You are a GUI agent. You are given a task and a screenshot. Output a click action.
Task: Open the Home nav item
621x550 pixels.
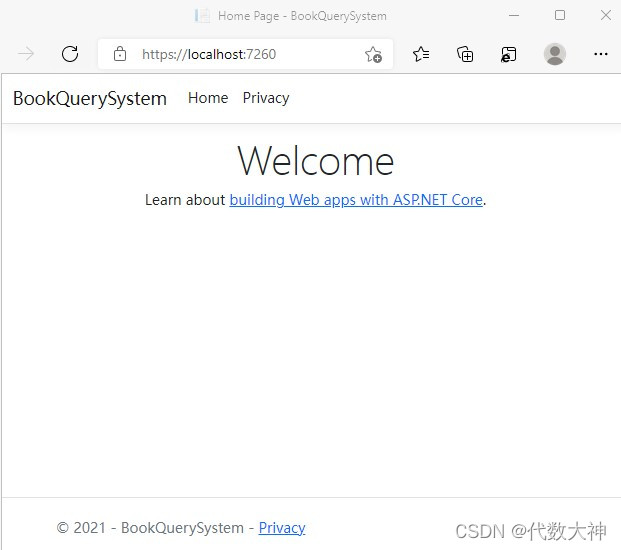pos(208,98)
